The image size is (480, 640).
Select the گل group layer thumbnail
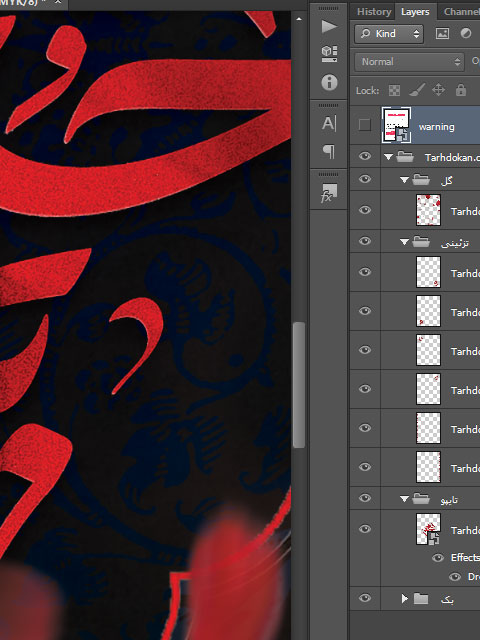428,210
